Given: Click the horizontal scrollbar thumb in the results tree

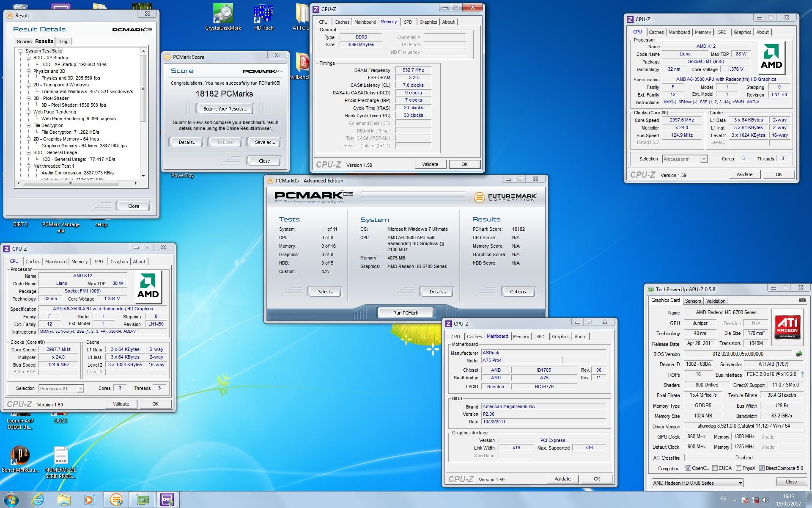Looking at the screenshot, I should [70, 183].
